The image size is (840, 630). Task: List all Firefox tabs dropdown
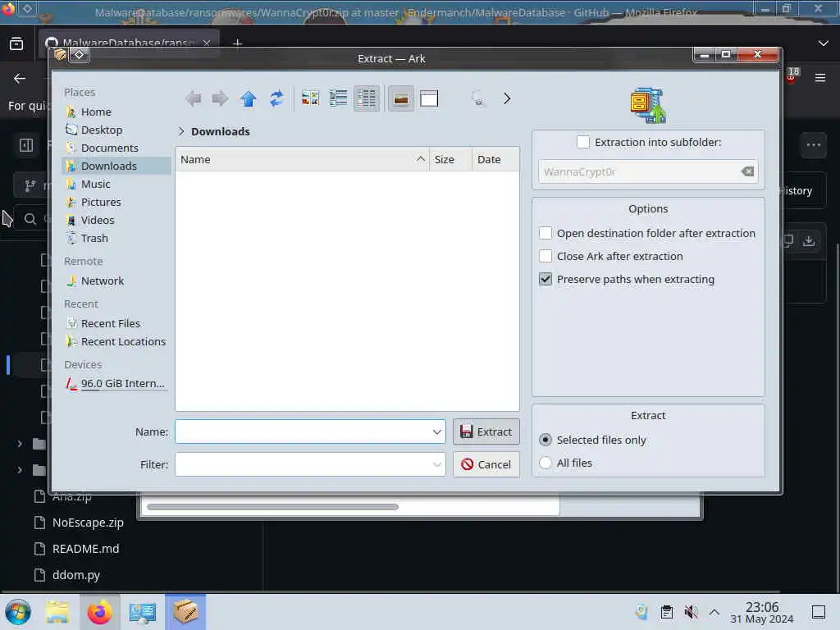tap(824, 43)
